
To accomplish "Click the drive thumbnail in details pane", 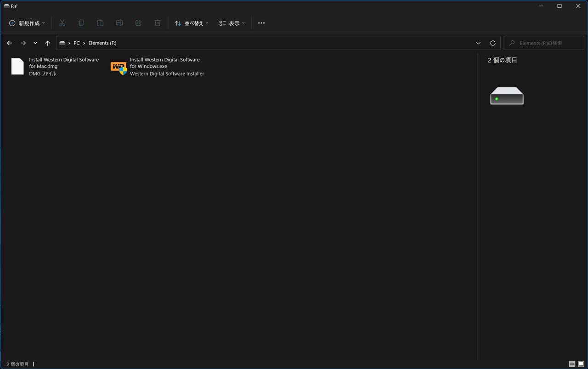I will point(507,96).
